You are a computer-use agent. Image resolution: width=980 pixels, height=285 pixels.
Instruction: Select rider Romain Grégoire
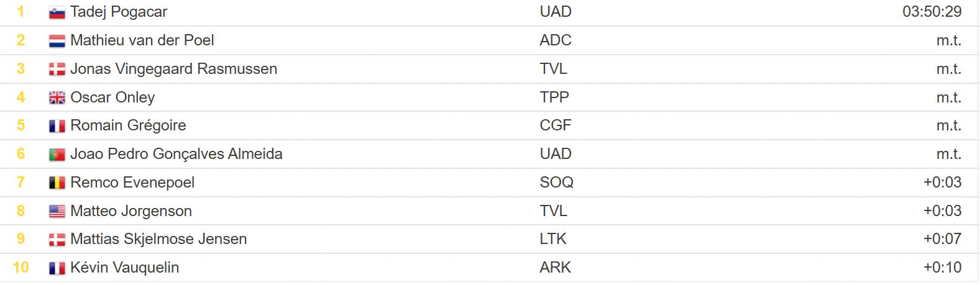click(x=128, y=125)
